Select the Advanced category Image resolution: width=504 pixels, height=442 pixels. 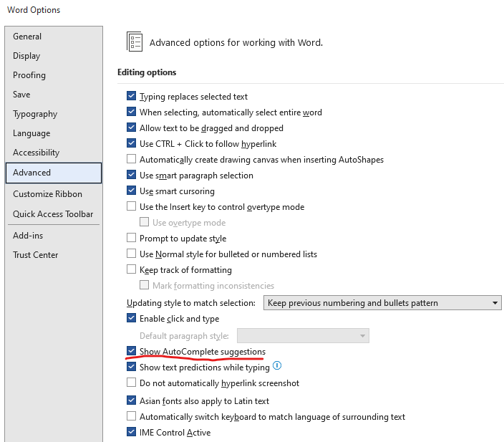coord(54,173)
